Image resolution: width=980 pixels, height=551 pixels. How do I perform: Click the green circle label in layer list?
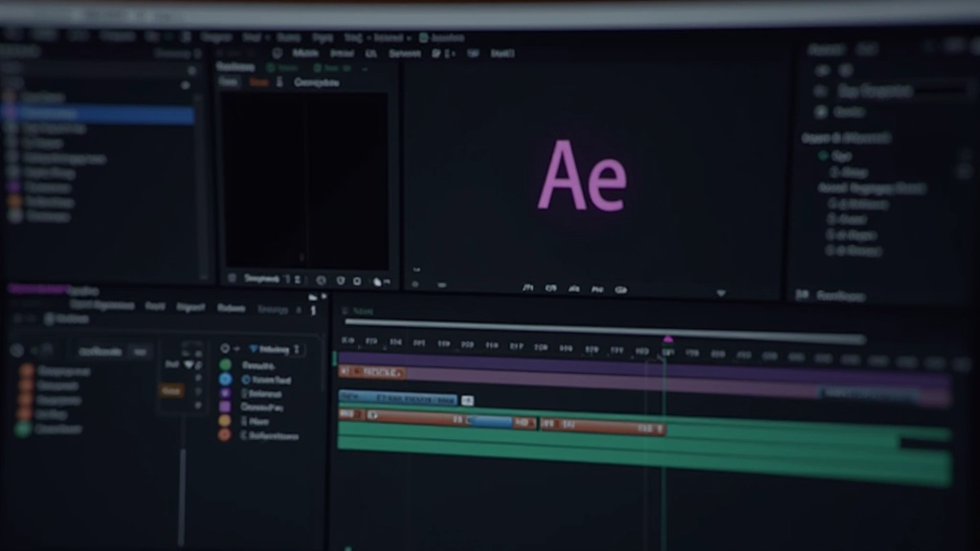pos(225,364)
